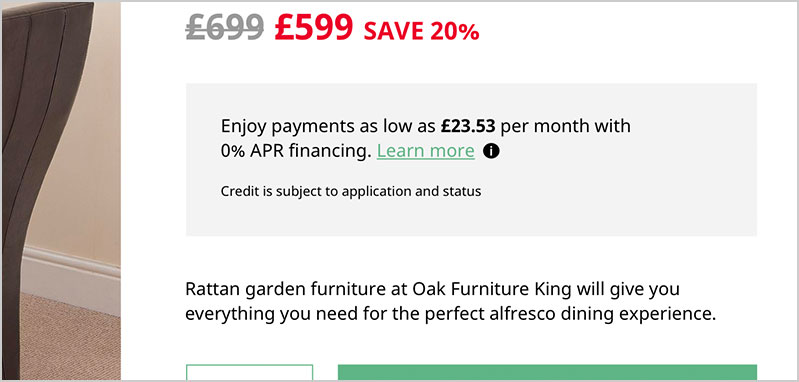Select the red SAVE 20% label

point(421,32)
